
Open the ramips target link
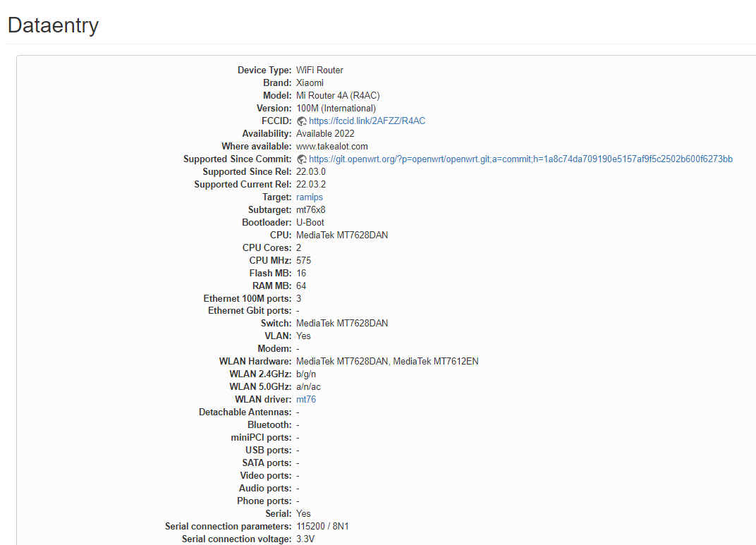coord(310,197)
